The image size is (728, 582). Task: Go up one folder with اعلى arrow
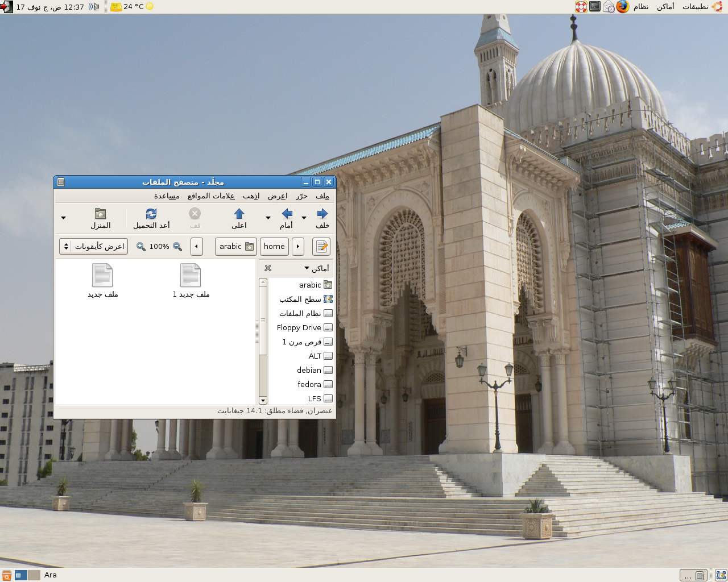coord(239,214)
